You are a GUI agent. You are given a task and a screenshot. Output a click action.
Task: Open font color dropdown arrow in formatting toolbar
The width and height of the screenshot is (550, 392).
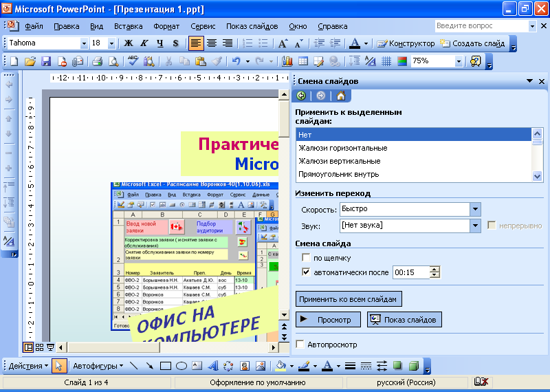pos(366,43)
